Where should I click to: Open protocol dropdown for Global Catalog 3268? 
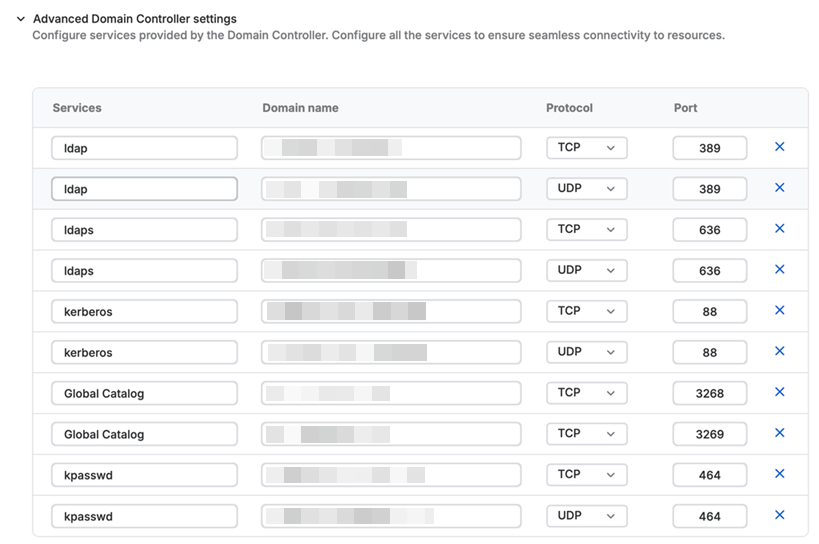click(586, 393)
